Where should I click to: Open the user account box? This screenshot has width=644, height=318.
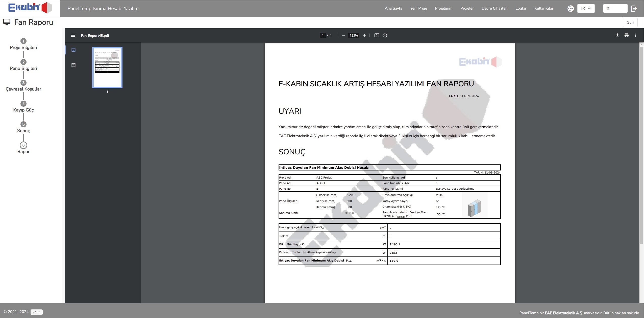point(615,9)
